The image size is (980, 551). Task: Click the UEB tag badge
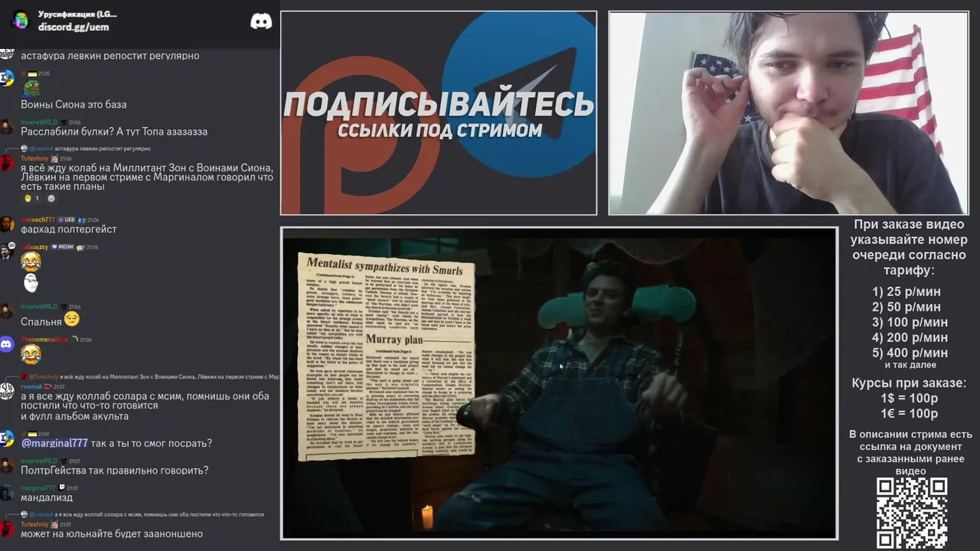[x=66, y=220]
